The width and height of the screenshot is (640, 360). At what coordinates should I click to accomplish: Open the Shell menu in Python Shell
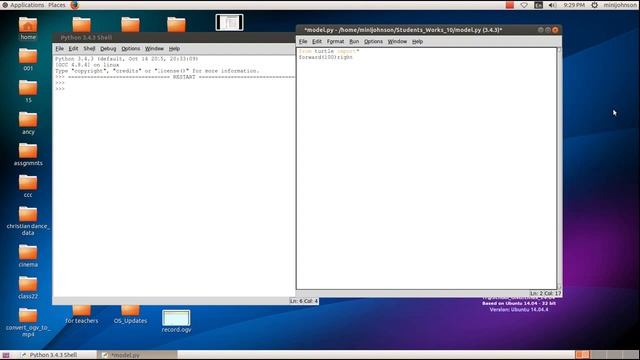point(89,49)
